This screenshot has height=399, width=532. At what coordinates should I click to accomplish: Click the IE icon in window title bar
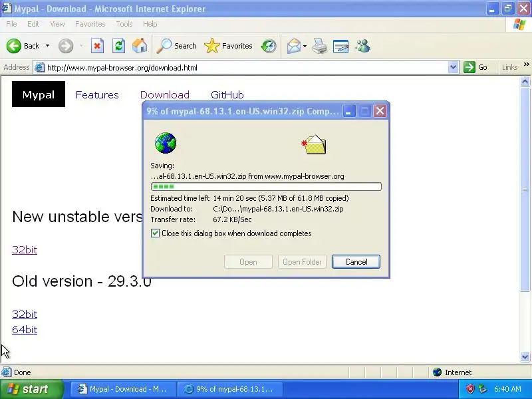[x=7, y=8]
